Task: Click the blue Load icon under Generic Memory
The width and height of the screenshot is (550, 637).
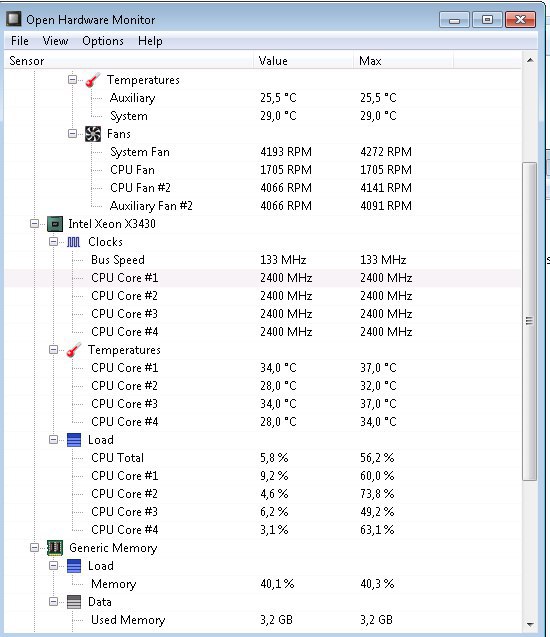Action: pyautogui.click(x=74, y=566)
